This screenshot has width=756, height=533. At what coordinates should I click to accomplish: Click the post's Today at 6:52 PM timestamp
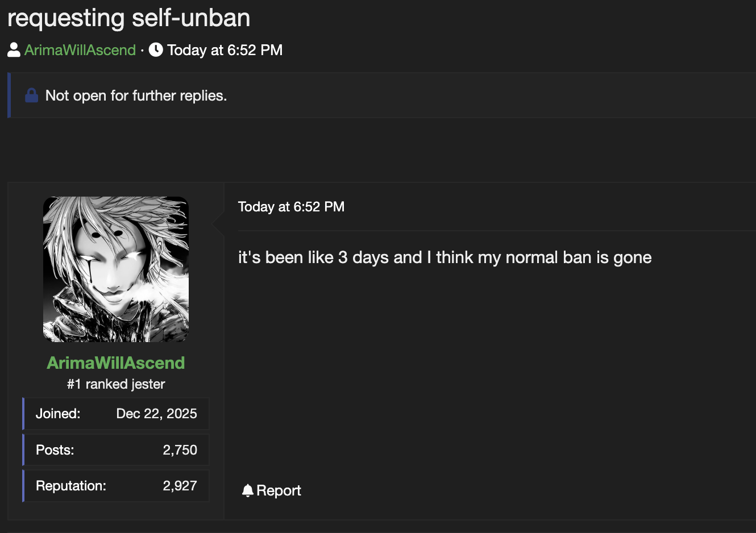pos(291,207)
